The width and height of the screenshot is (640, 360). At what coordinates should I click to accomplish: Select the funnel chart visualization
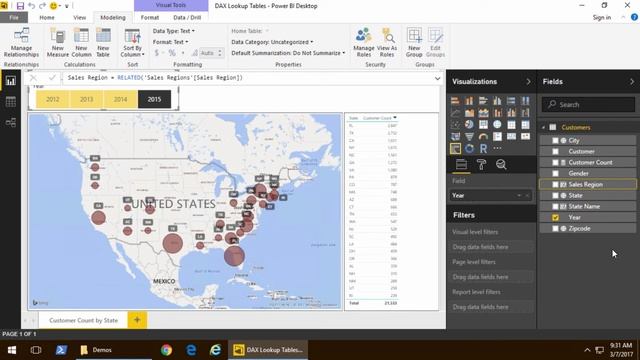tap(469, 136)
